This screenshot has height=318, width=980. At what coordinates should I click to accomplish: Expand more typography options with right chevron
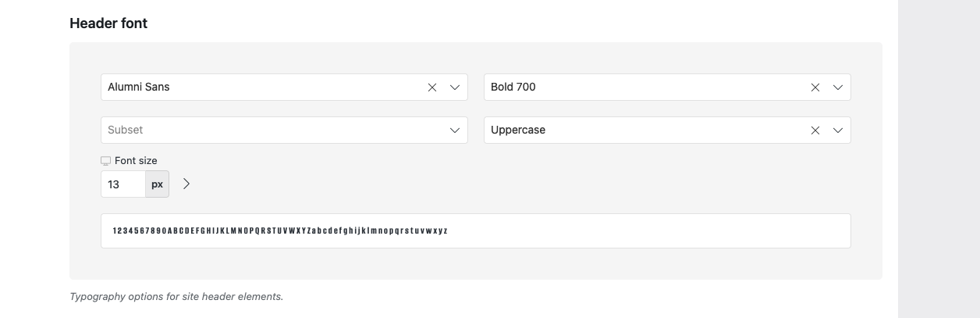[186, 184]
